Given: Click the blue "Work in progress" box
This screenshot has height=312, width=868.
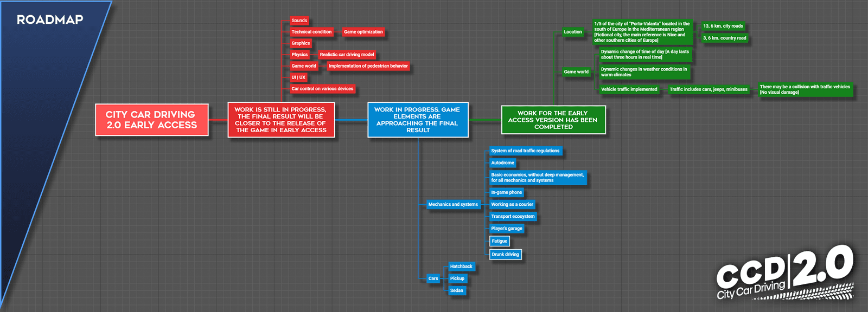Looking at the screenshot, I should point(418,120).
